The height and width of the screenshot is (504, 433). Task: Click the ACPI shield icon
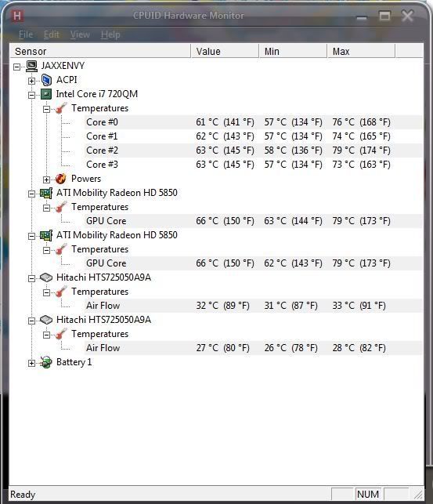click(x=46, y=80)
